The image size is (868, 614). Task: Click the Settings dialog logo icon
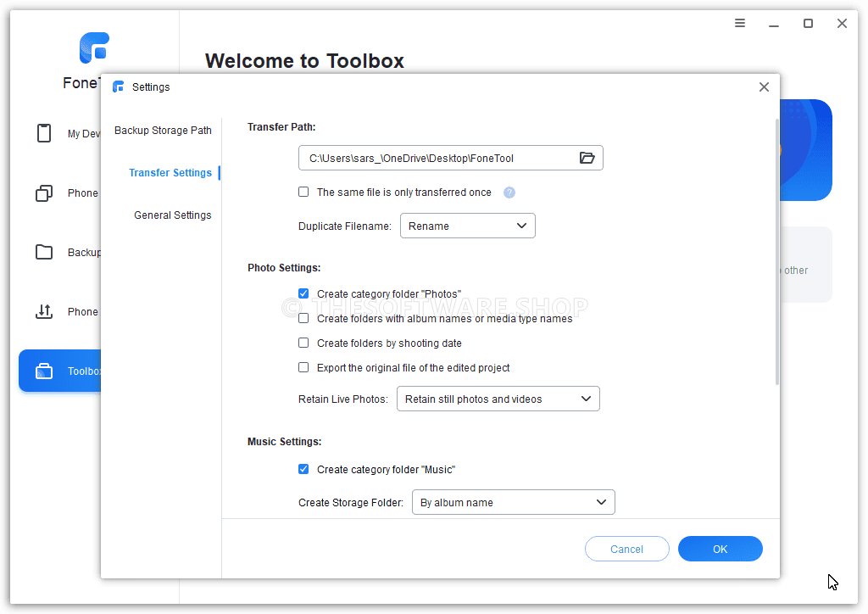click(x=118, y=87)
